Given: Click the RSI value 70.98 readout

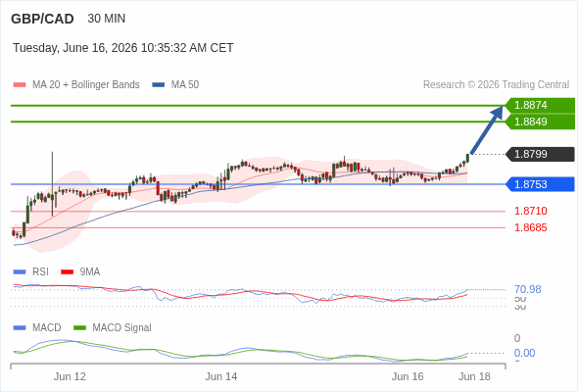Looking at the screenshot, I should click(528, 289).
